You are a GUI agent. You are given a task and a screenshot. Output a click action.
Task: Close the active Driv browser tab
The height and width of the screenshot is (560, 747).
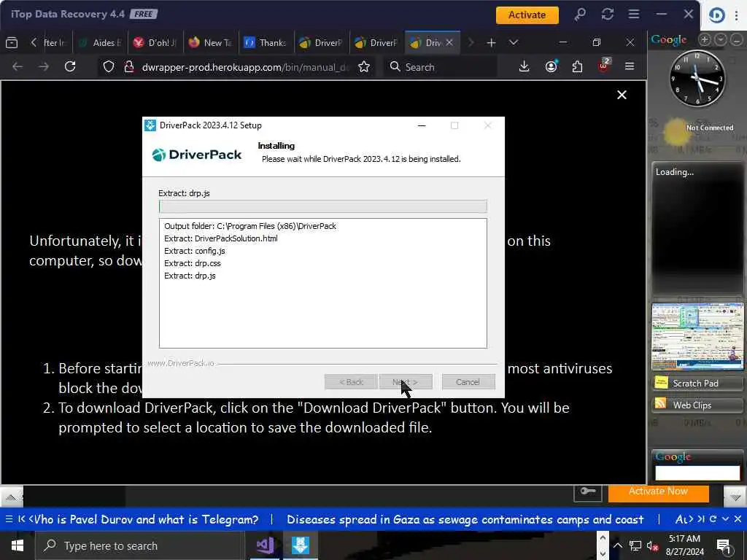(449, 43)
